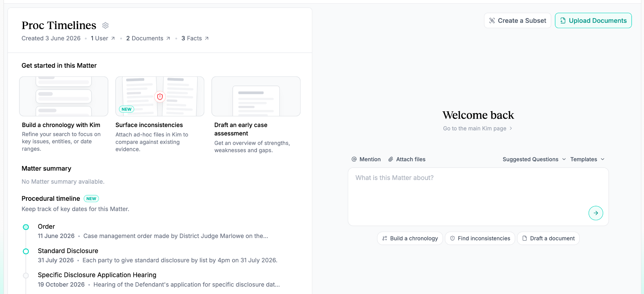644x294 pixels.
Task: Click the Standard Disclosure timeline marker
Action: (x=26, y=251)
